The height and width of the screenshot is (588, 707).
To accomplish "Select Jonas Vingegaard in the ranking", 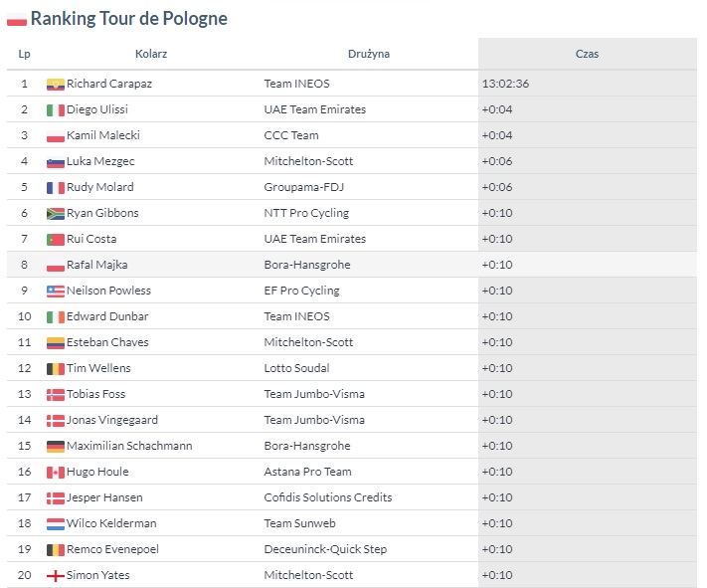I will click(112, 420).
